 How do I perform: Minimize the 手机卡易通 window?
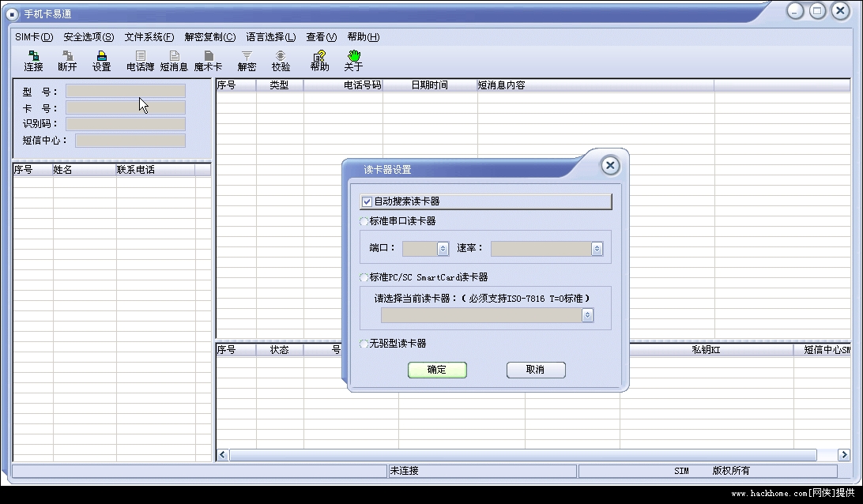pos(795,11)
